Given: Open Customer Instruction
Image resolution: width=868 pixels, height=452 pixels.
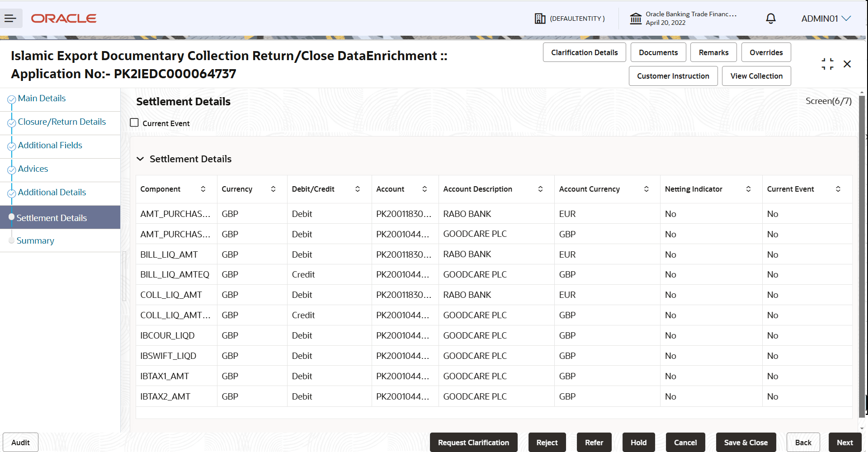Looking at the screenshot, I should [673, 76].
